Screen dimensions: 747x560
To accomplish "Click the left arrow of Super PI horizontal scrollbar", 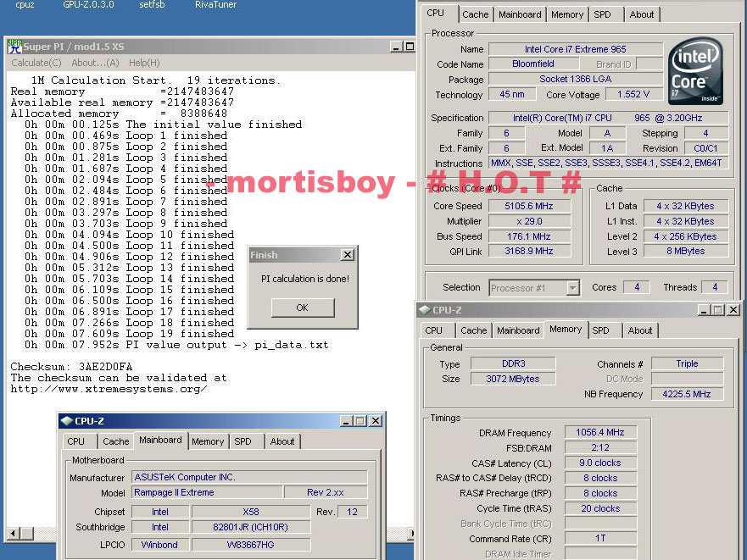I will point(14,534).
